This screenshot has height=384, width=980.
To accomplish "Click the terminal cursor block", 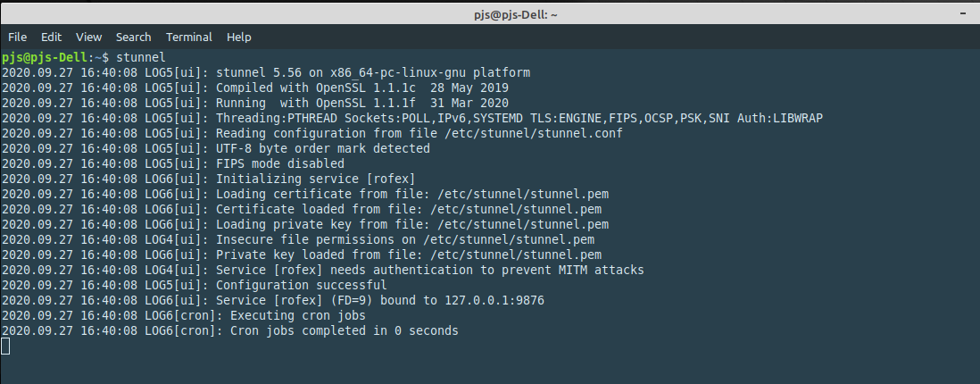I will click(5, 346).
